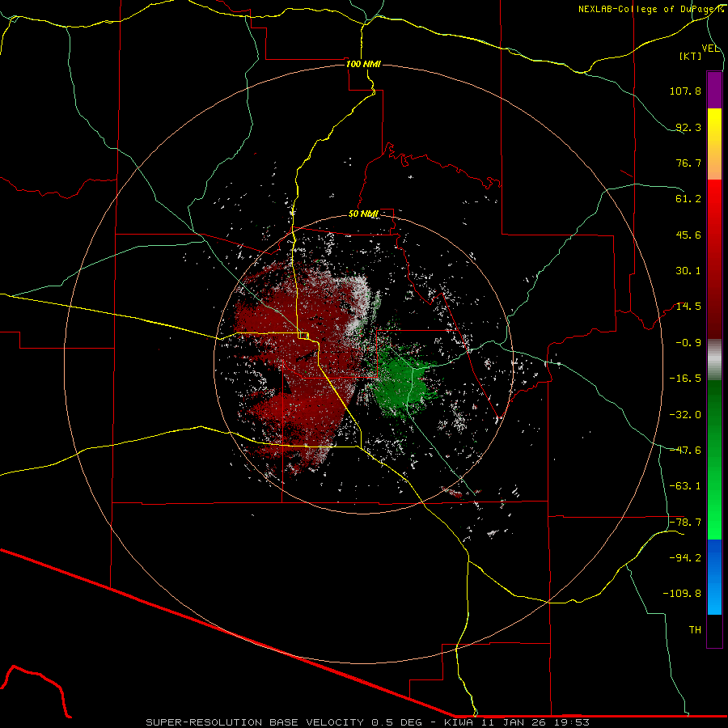The image size is (728, 728).
Task: Pick the yellow-orange segment of velocity color bar
Action: (714, 144)
